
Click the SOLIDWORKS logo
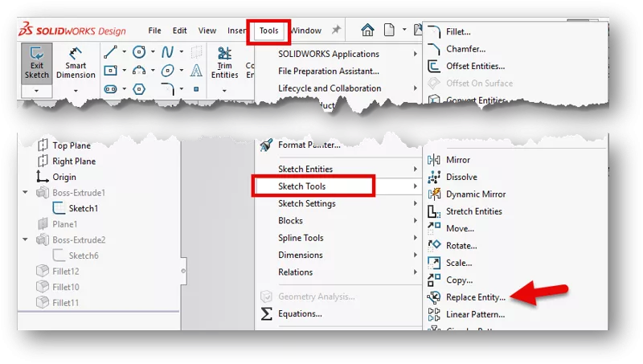pos(72,30)
